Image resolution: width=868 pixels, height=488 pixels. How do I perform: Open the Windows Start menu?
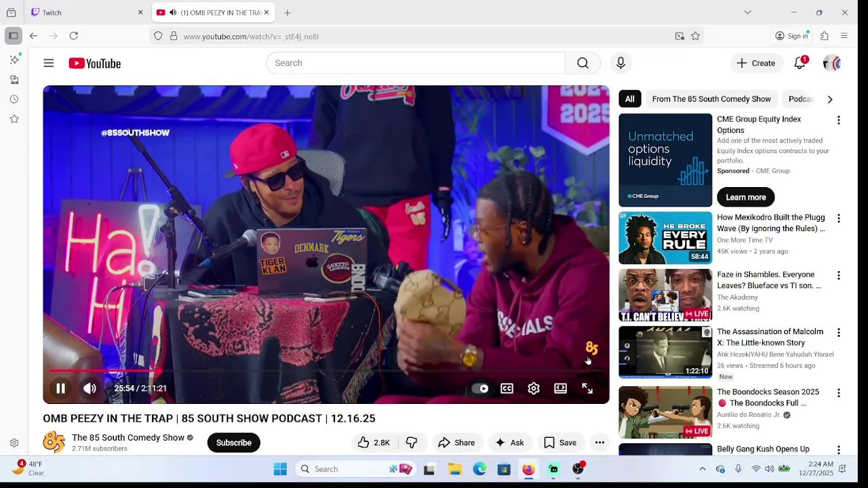(280, 469)
